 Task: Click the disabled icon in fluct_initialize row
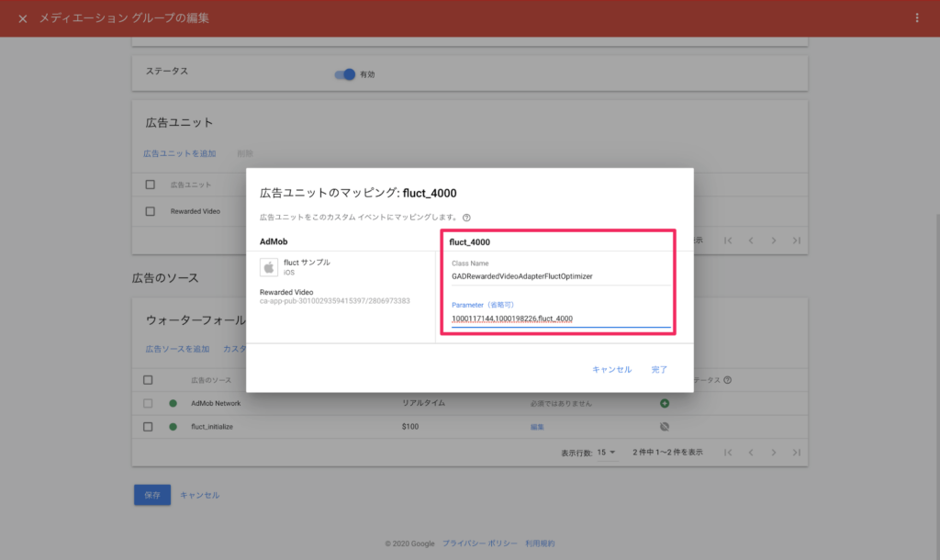point(665,427)
